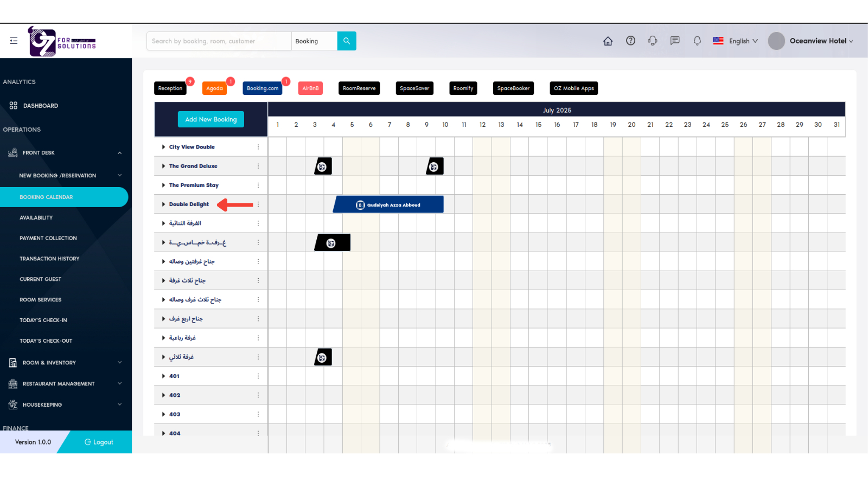Open the messages chat icon
868x488 pixels.
pyautogui.click(x=675, y=41)
